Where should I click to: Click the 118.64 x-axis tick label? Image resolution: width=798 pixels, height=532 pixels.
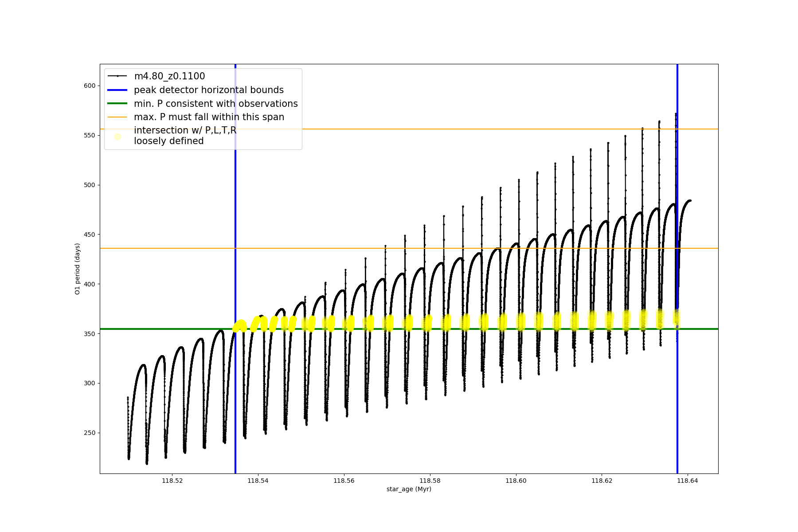688,481
